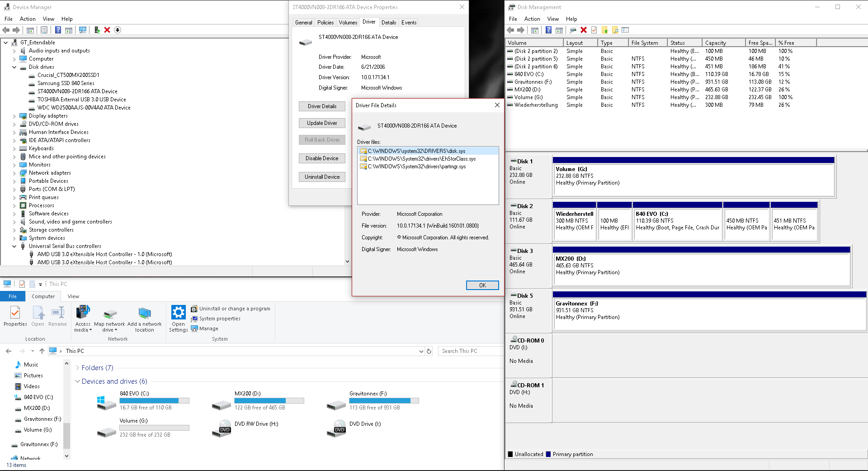868x471 pixels.
Task: Click the drive with magnifier icon in Disk Management
Action: (573, 30)
